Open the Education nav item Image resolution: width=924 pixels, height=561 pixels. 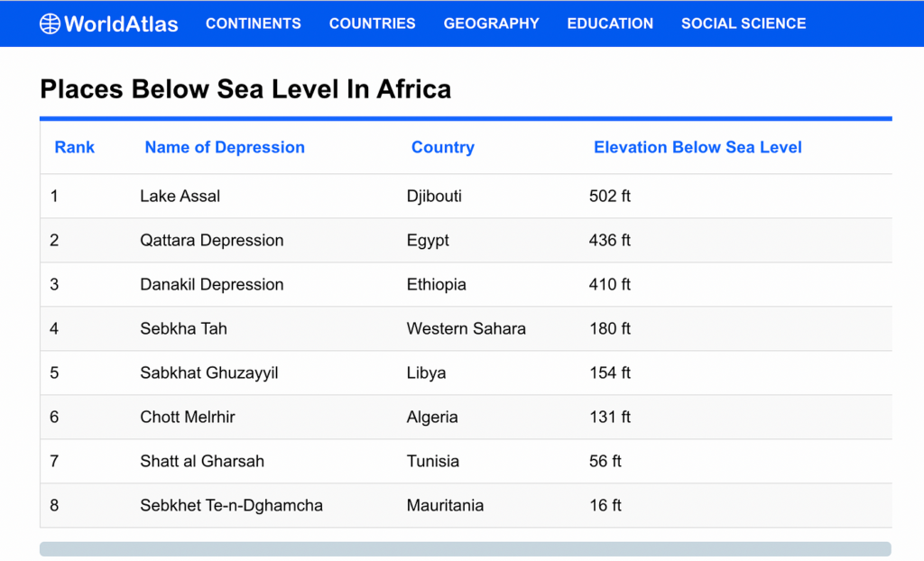[610, 23]
